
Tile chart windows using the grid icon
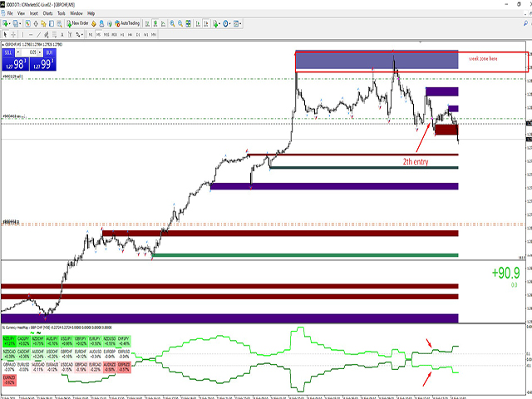pos(188,24)
